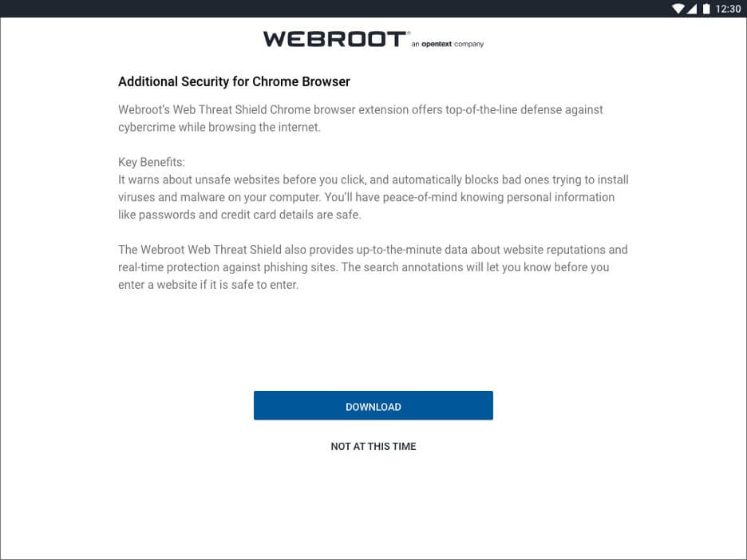Screen dimensions: 747x560
Task: Tap the 12:30 clock in status bar
Action: (728, 9)
